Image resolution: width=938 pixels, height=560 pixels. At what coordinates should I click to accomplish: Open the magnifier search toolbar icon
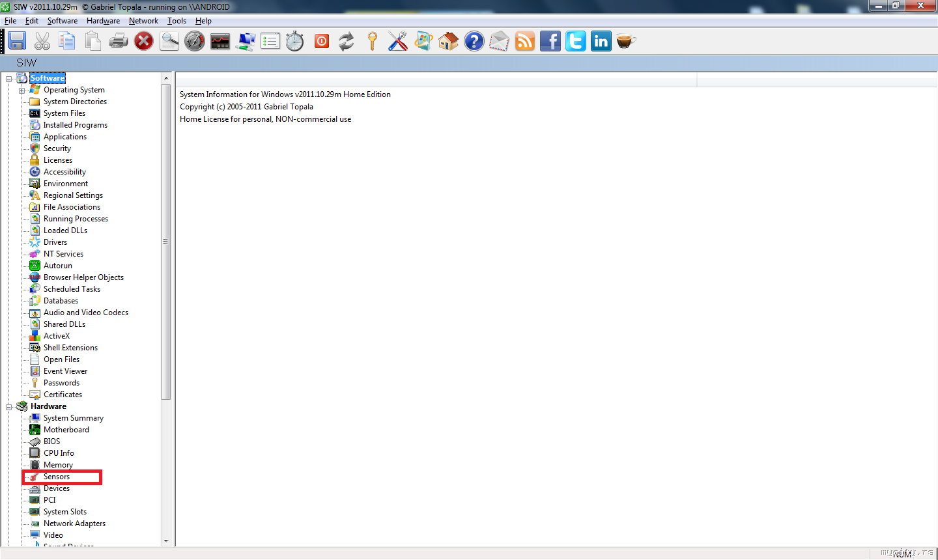point(169,41)
